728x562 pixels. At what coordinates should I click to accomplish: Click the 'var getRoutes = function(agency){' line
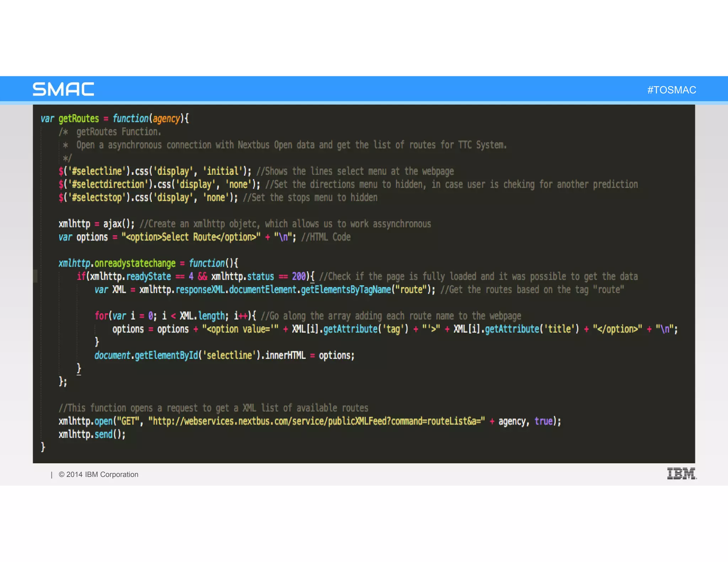115,118
